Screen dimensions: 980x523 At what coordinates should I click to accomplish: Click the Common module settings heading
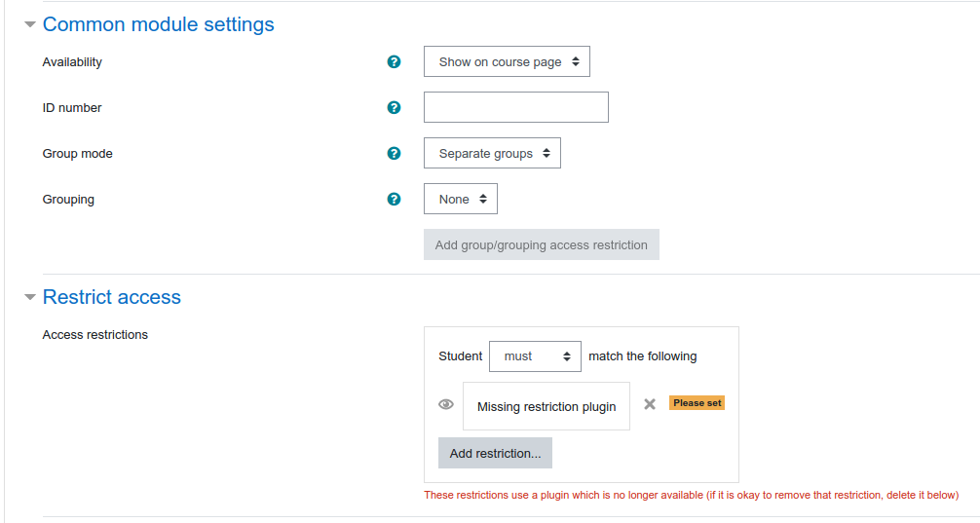point(158,24)
